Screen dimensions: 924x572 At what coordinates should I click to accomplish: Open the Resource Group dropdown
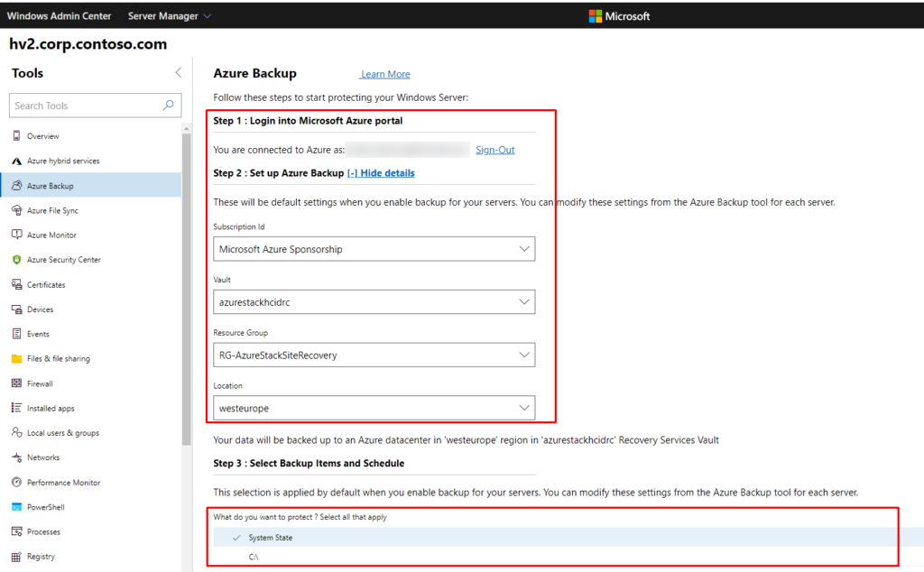[x=374, y=355]
